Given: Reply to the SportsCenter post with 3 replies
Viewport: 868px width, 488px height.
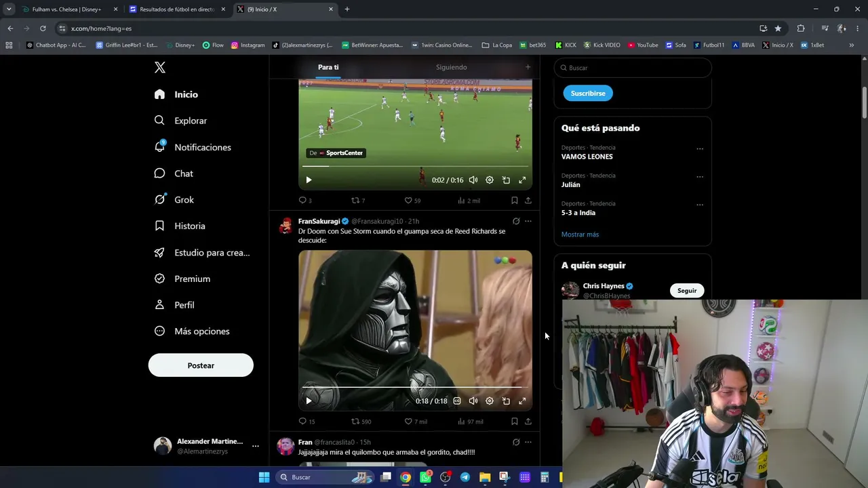Looking at the screenshot, I should coord(305,201).
